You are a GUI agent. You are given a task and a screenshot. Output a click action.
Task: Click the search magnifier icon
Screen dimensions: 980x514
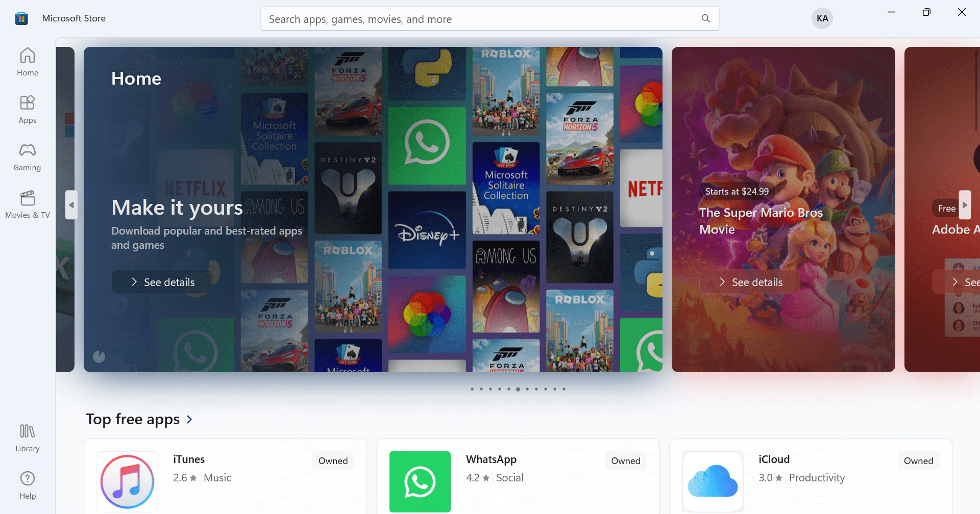tap(706, 18)
